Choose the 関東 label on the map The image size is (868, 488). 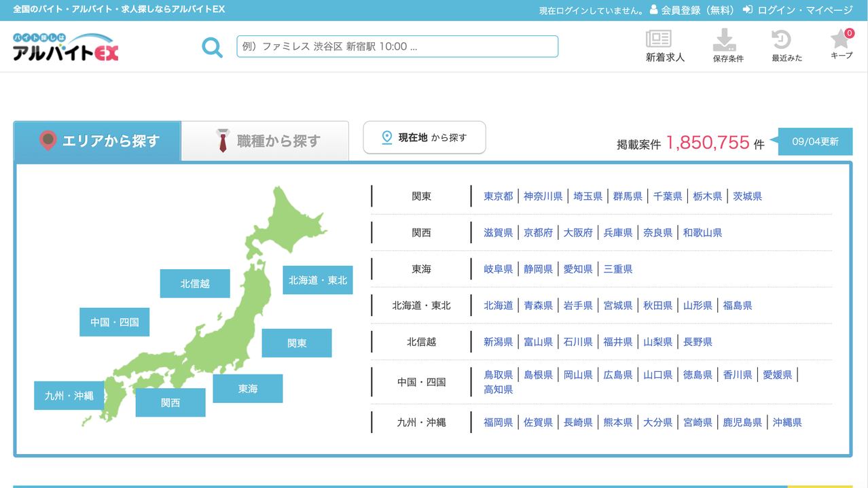pyautogui.click(x=297, y=343)
